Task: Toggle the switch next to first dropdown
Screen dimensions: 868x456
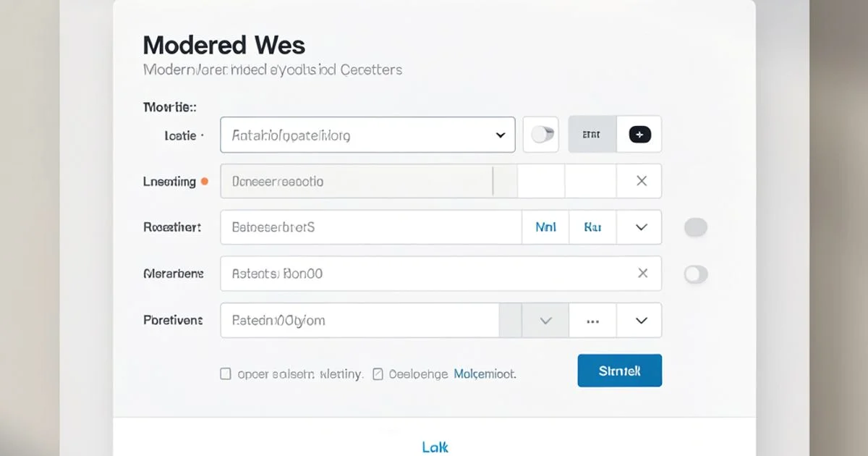Action: (541, 135)
